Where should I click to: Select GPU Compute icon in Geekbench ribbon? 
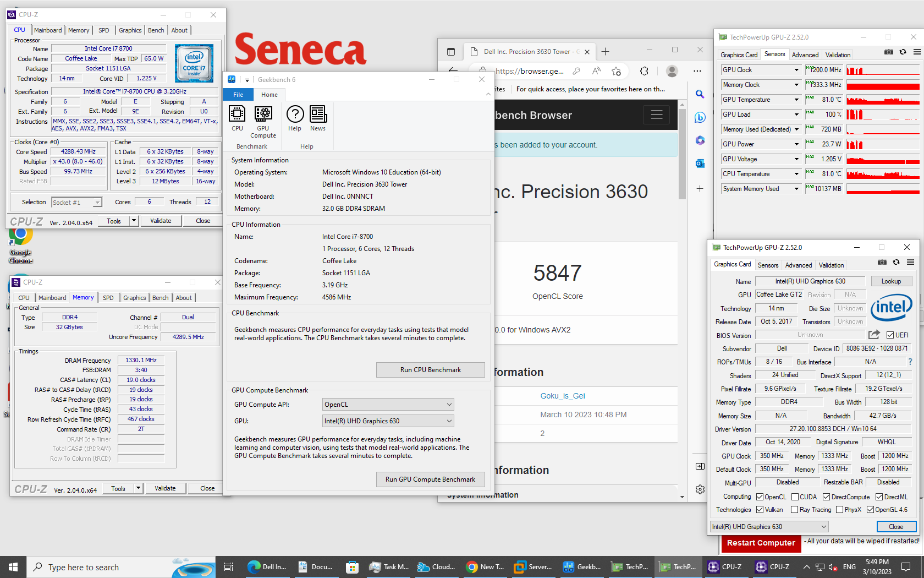click(x=263, y=122)
